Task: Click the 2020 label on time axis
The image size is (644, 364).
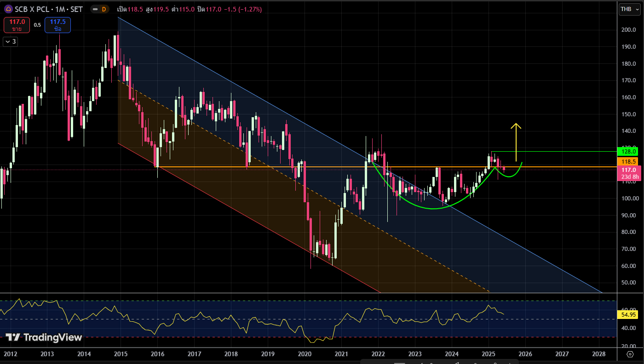Action: click(305, 354)
